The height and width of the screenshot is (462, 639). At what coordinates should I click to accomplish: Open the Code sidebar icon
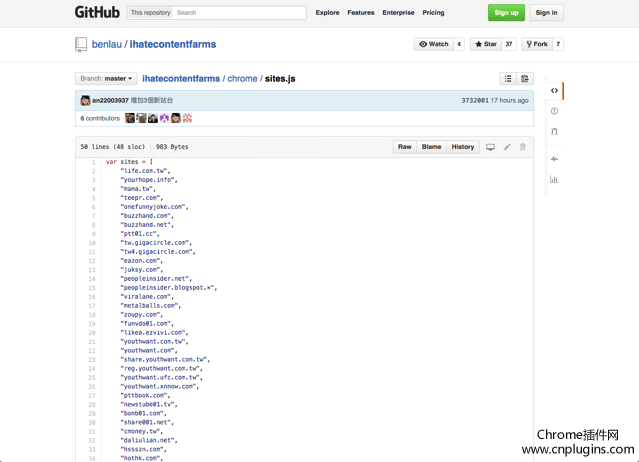(554, 91)
